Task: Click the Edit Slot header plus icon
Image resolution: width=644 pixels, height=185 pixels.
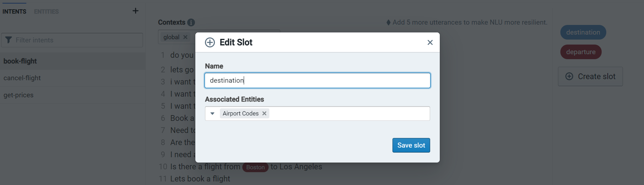Action: (210, 42)
